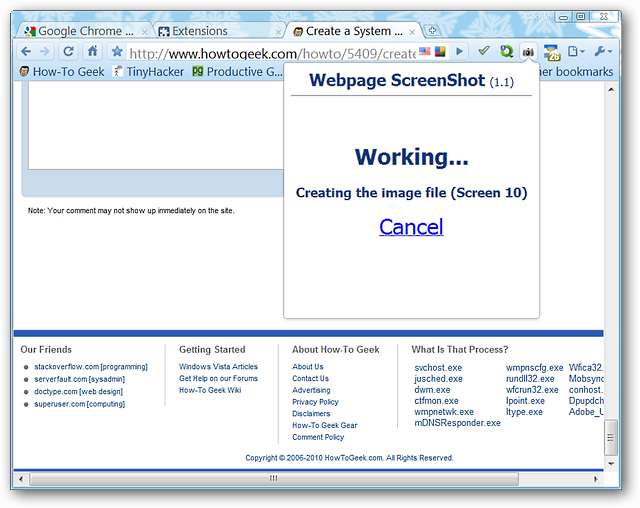Viewport: 640px width, 508px height.
Task: Open the dwm.exe process link
Action: pyautogui.click(x=432, y=390)
